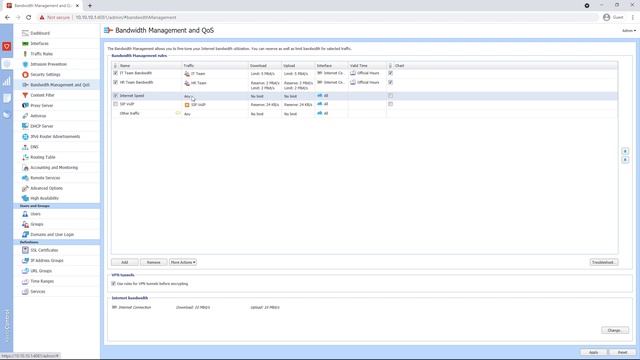Screen dimensions: 640x360
Task: Open Advanced Options icon
Action: [x=25, y=188]
